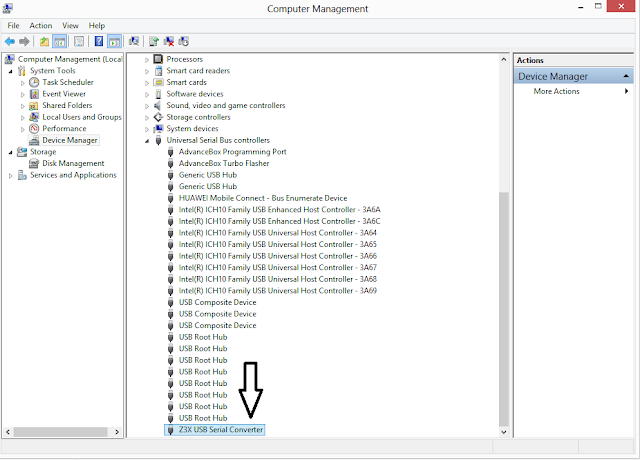The height and width of the screenshot is (460, 640).
Task: Collapse Device Manager actions header arrow
Action: coord(626,76)
